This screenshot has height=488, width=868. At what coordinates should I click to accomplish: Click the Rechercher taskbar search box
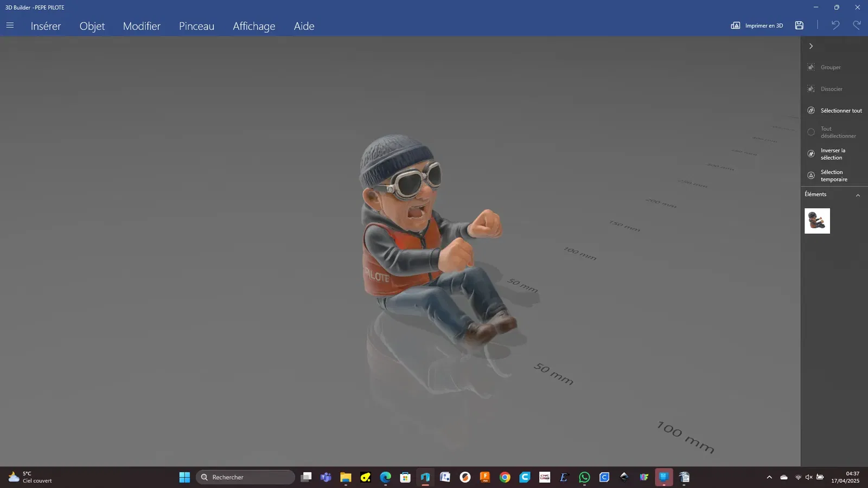(x=245, y=477)
